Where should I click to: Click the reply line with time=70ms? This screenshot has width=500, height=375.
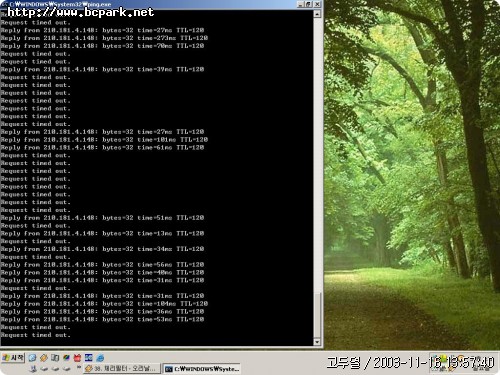click(102, 46)
